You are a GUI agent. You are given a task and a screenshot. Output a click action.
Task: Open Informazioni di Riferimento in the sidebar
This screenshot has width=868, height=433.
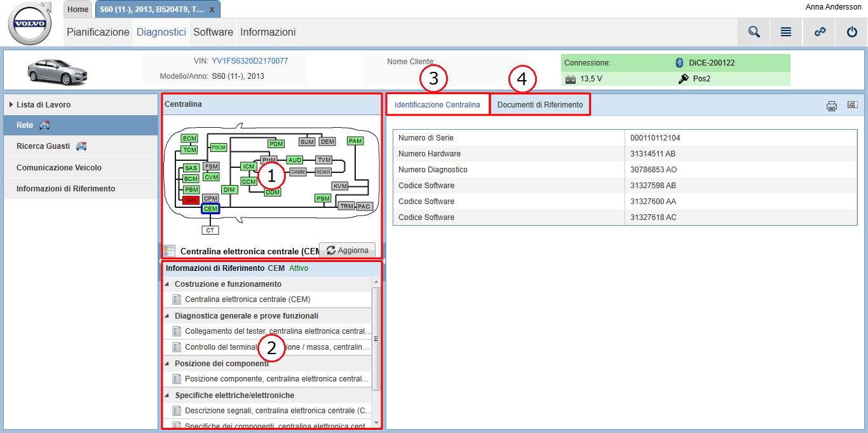click(x=80, y=189)
